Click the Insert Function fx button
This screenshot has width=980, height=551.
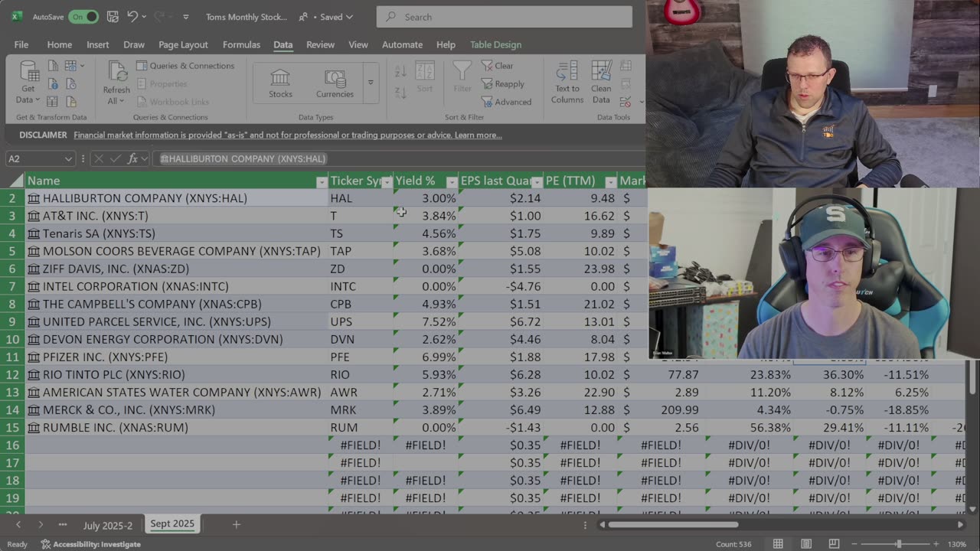tap(132, 158)
